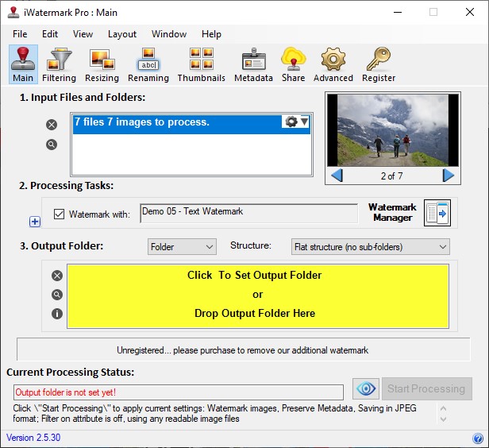Open the Share cloud panel

(293, 64)
